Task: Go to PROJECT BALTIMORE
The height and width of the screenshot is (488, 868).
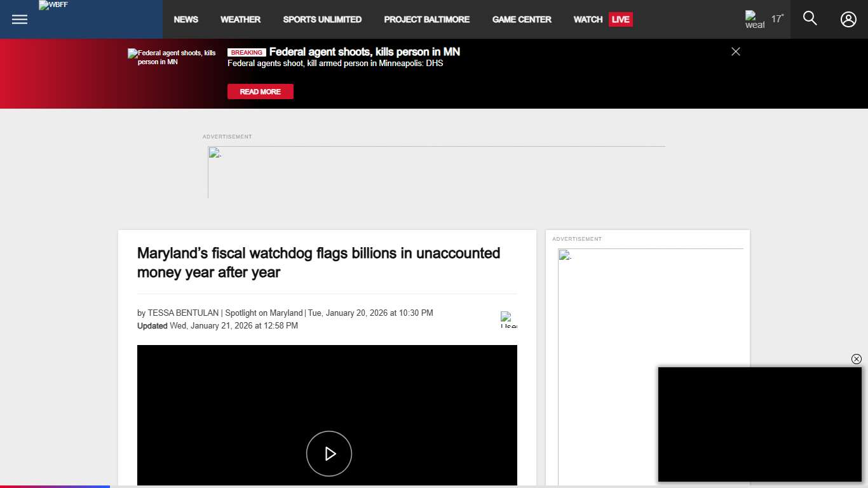Action: tap(426, 19)
